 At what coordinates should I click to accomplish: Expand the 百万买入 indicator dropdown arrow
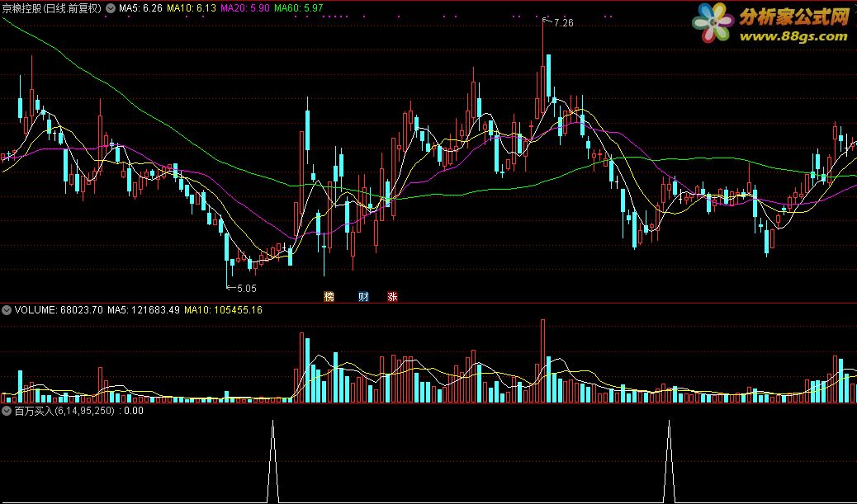click(7, 411)
